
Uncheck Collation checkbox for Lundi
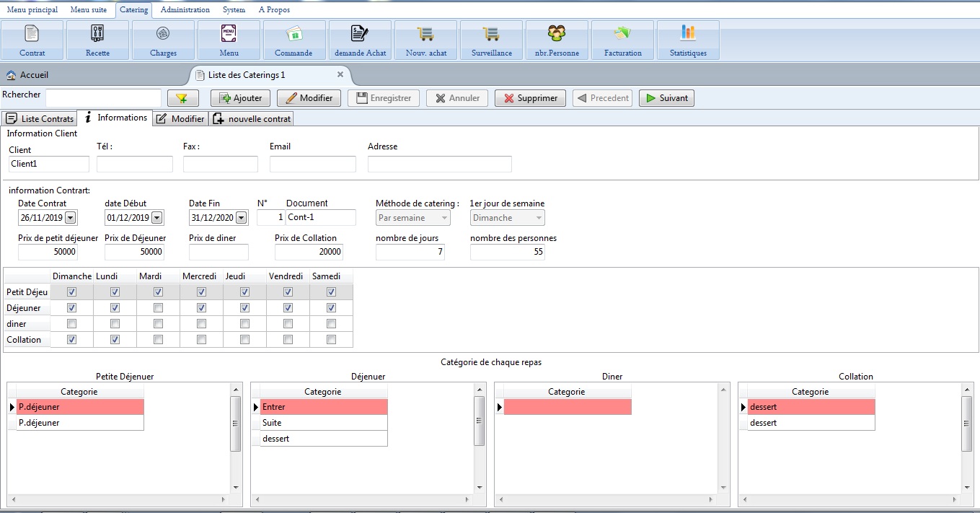click(x=115, y=340)
